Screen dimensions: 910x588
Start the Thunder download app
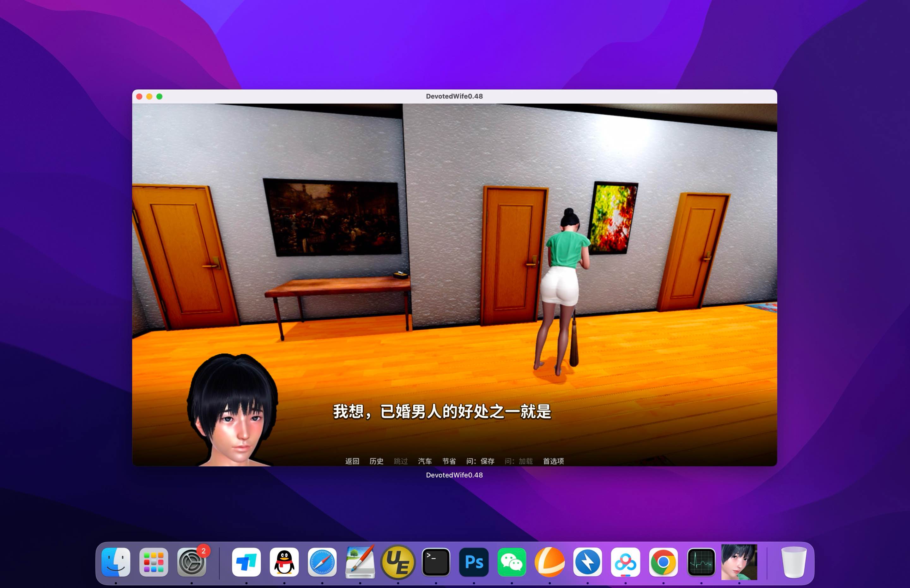pos(588,562)
